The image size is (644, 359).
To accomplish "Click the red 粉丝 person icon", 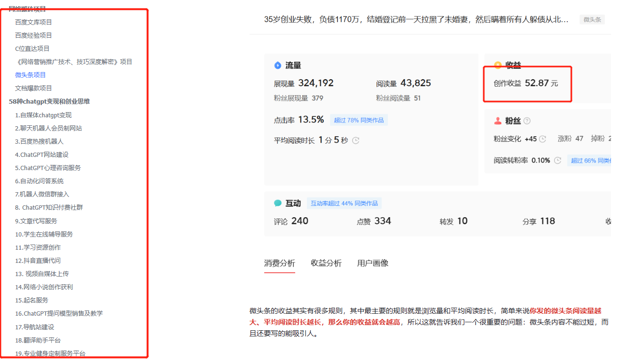I will tap(498, 121).
